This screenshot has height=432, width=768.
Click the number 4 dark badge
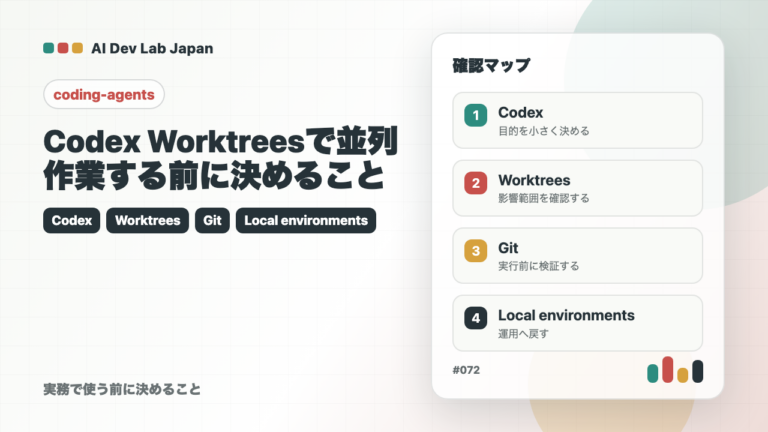tap(476, 318)
